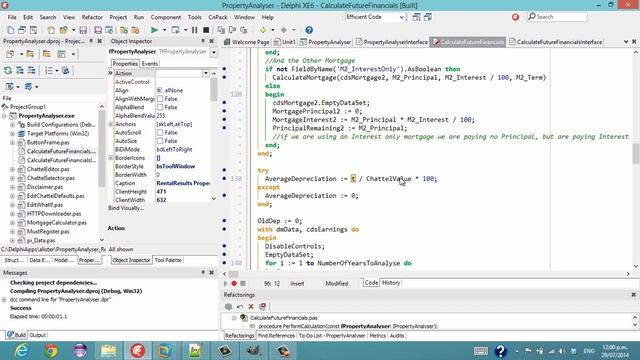Click the IDE Search input box
The height and width of the screenshot is (360, 640).
[x=558, y=17]
